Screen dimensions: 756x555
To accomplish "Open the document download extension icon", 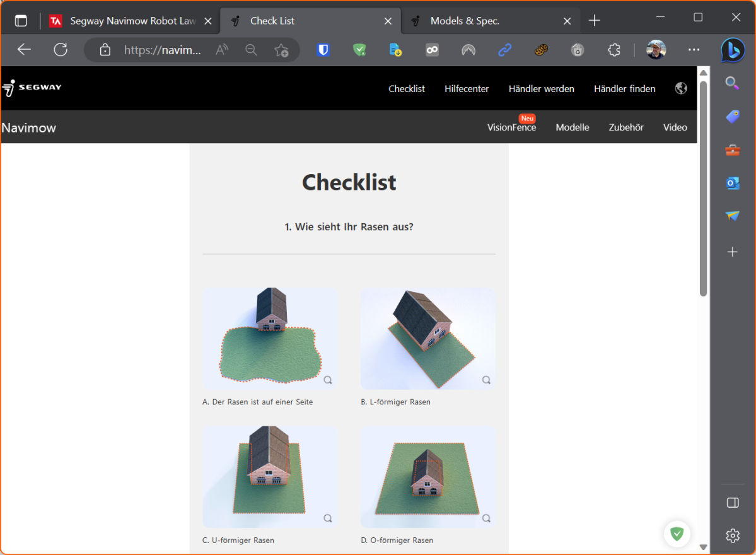I will (x=395, y=50).
